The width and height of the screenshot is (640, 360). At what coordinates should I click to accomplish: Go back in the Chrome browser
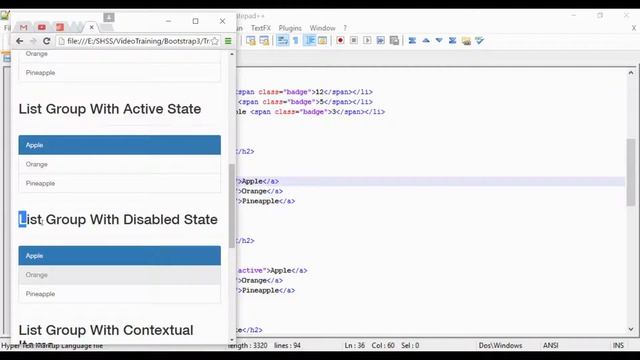(x=19, y=41)
